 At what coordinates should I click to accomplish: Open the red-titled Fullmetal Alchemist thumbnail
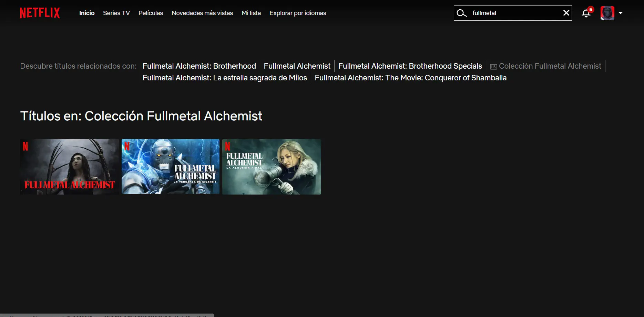click(x=70, y=167)
